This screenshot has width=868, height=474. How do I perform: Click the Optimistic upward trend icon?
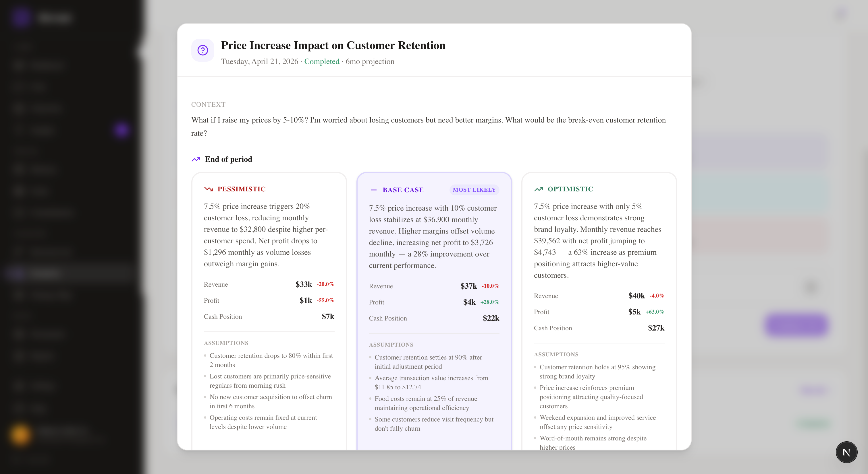[539, 189]
